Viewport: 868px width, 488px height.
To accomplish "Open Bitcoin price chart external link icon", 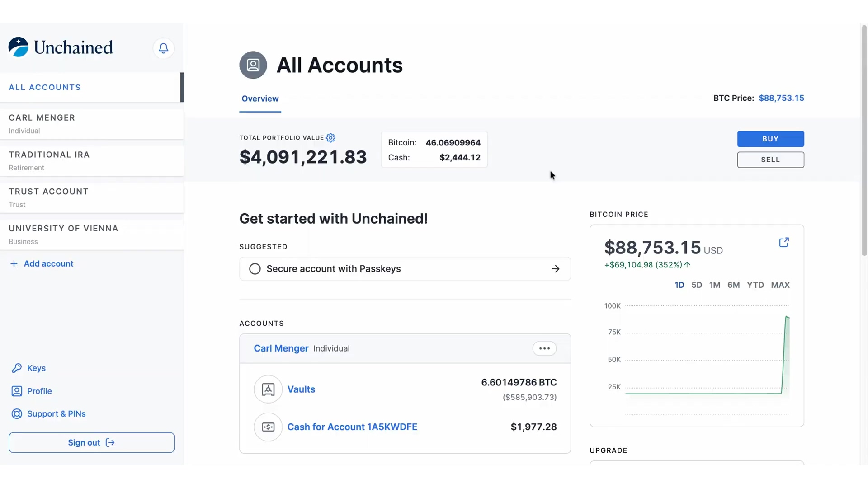I will [x=784, y=242].
